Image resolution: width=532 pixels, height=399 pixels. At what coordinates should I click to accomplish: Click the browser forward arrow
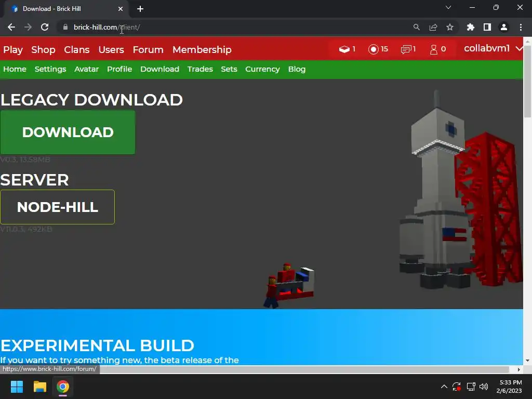coord(28,27)
